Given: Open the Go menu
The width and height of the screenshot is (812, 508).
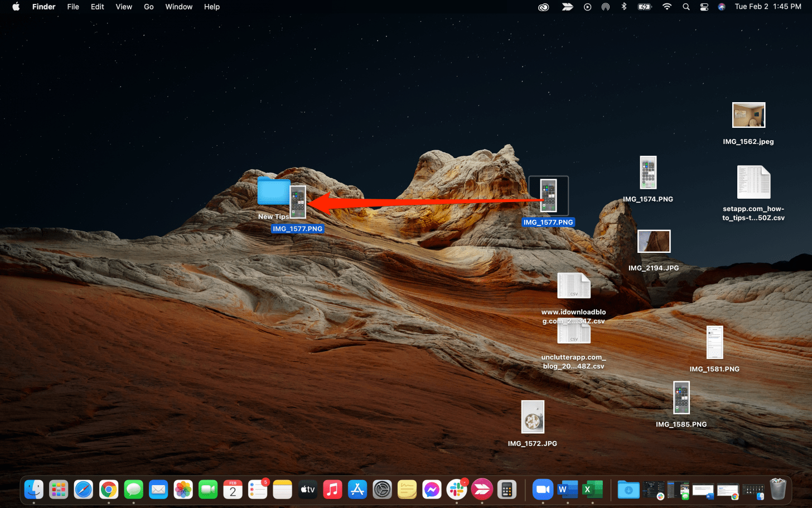Looking at the screenshot, I should point(148,7).
